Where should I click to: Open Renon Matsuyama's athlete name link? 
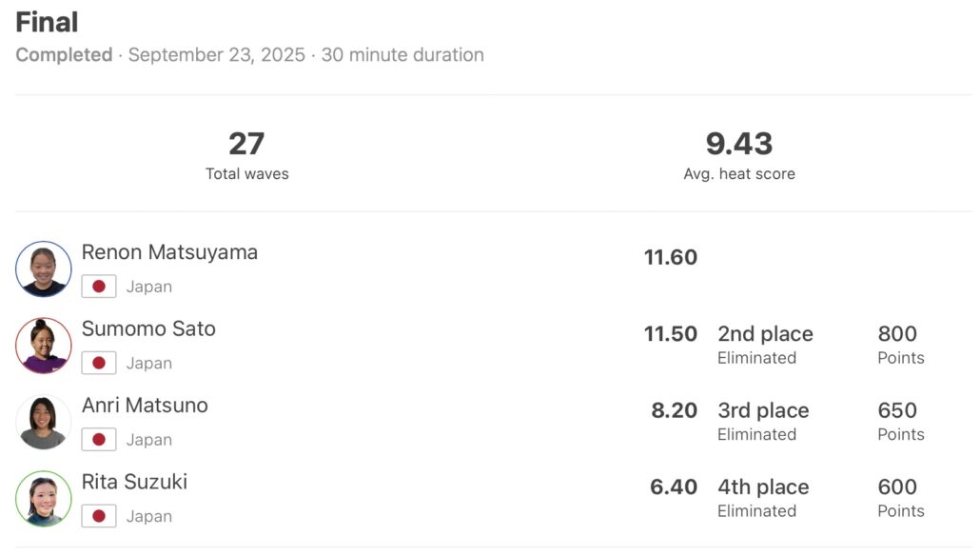169,252
